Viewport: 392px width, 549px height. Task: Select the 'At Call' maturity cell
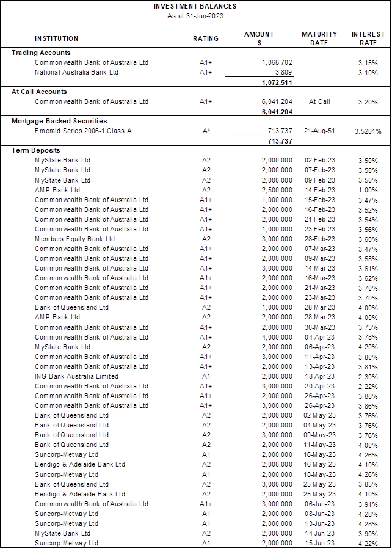319,102
